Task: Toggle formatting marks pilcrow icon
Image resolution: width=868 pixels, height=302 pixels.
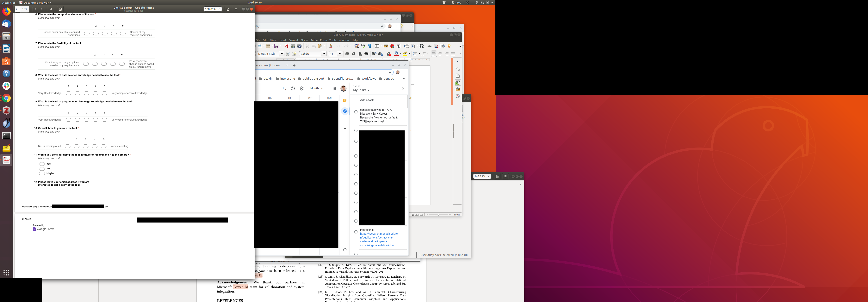Action: pos(370,46)
